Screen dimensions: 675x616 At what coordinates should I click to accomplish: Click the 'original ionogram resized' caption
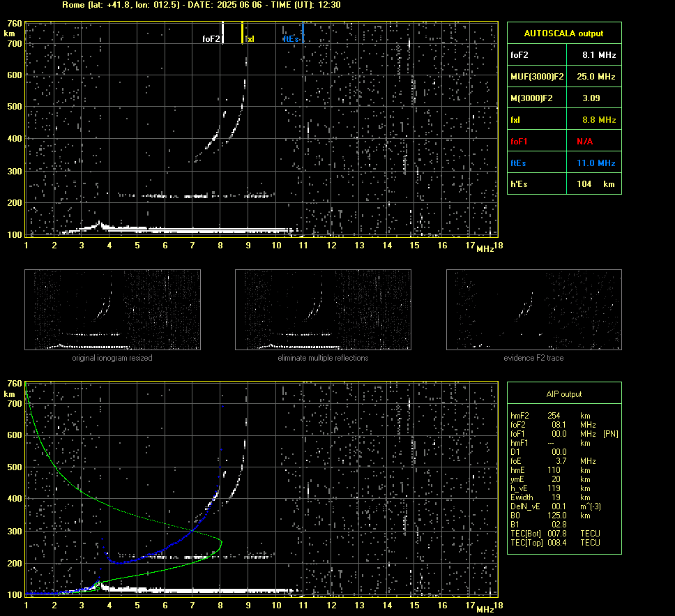[x=112, y=358]
